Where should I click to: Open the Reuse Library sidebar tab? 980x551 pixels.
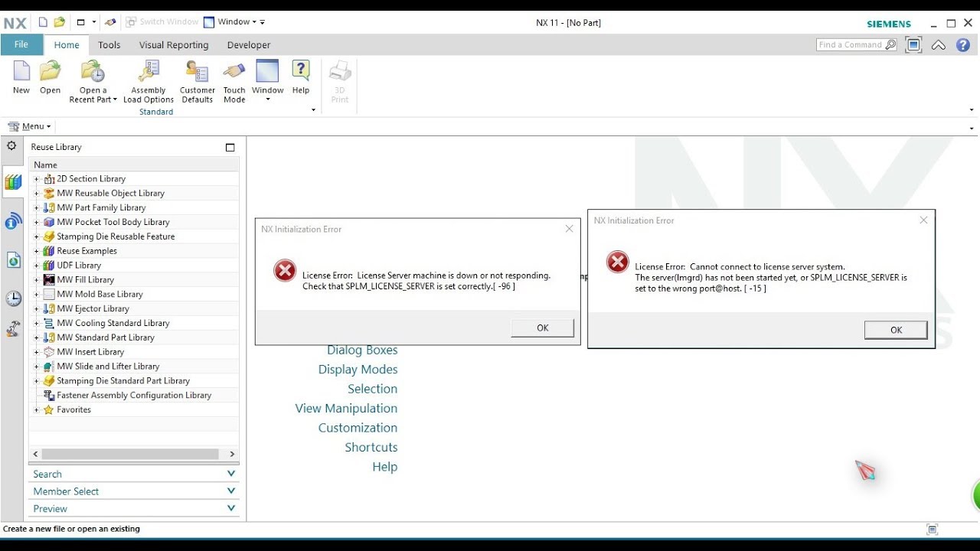coord(13,182)
